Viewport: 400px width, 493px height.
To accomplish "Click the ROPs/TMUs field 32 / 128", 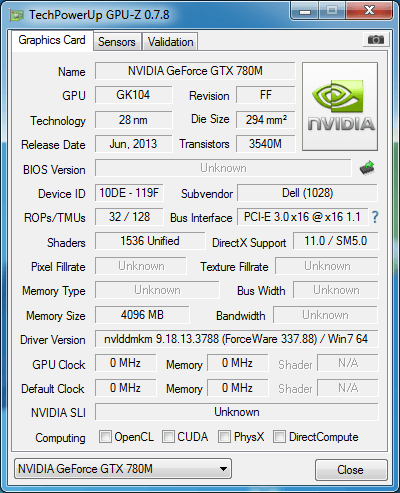I will point(129,217).
